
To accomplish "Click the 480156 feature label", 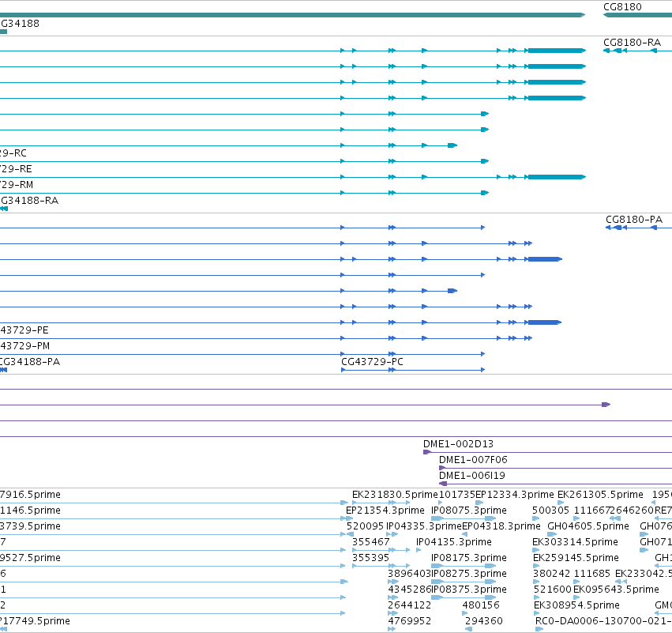I will (481, 605).
